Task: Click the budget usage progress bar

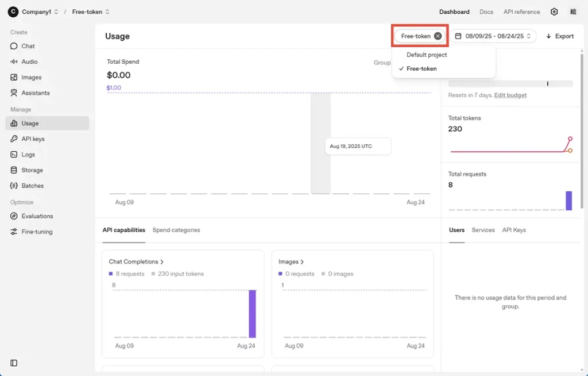Action: (x=510, y=83)
